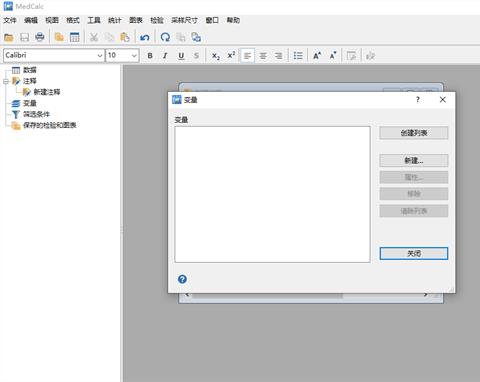Image resolution: width=480 pixels, height=382 pixels.
Task: Align text left
Action: (x=247, y=56)
